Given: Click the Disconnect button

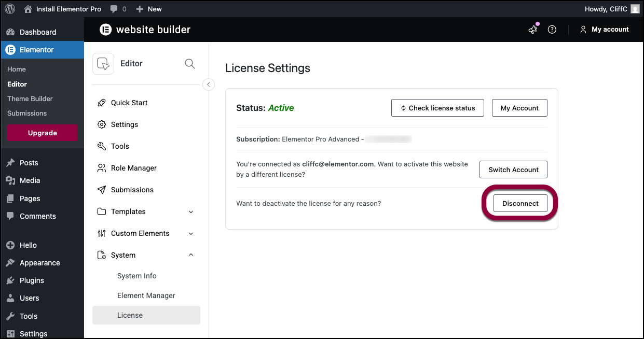Looking at the screenshot, I should click(x=520, y=203).
